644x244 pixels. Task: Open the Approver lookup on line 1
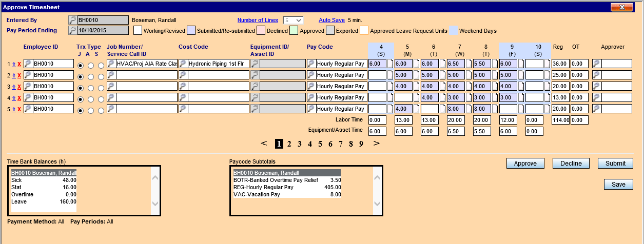pyautogui.click(x=596, y=64)
